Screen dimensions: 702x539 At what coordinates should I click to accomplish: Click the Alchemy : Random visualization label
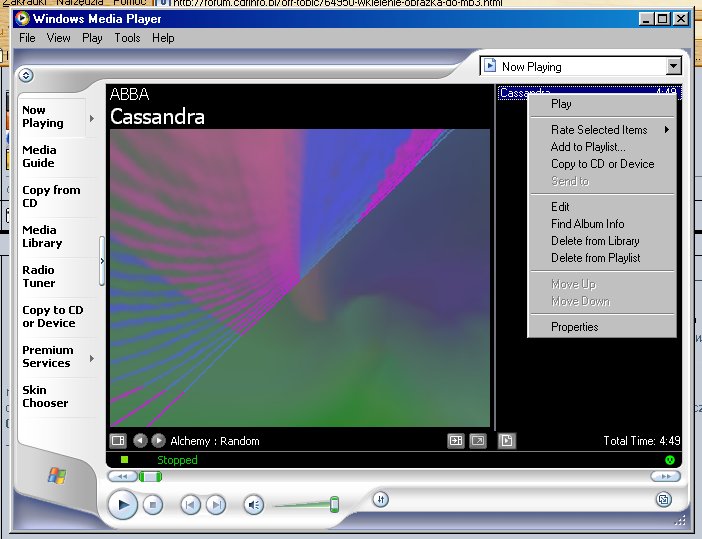(x=215, y=441)
